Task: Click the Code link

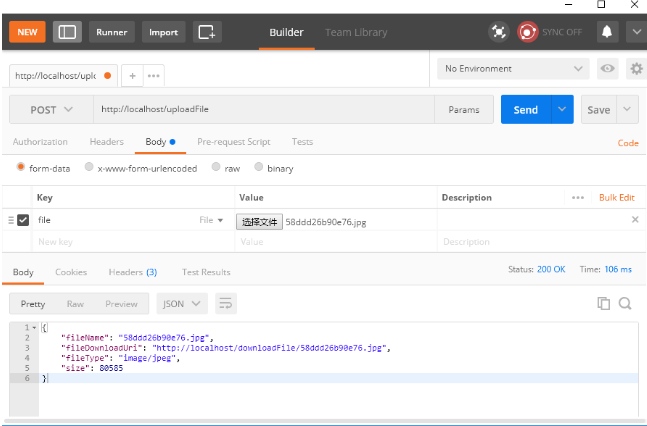Action: point(628,143)
